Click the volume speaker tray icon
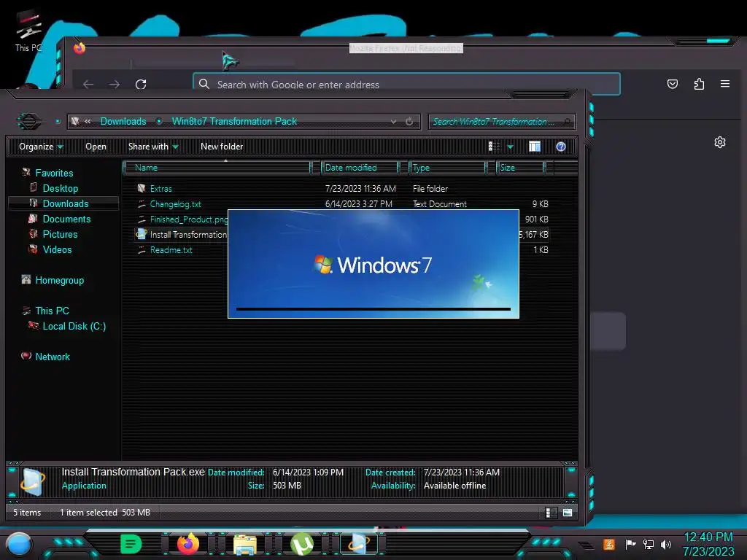This screenshot has height=560, width=747. [x=665, y=544]
